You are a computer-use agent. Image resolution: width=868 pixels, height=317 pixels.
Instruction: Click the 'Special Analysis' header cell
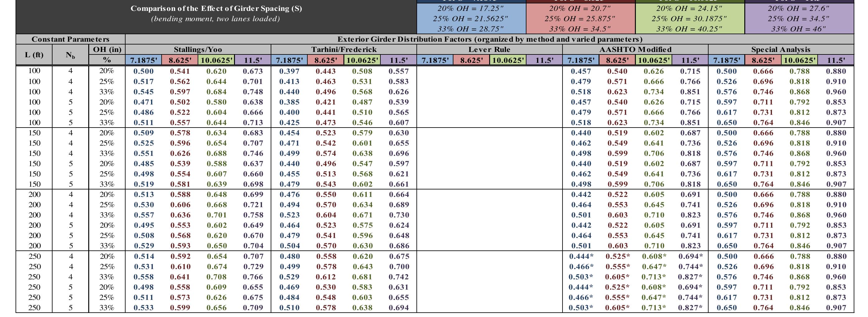(x=781, y=49)
